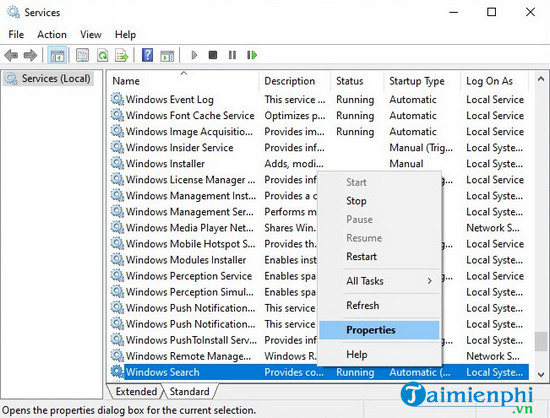
Task: Choose Restart from the context menu
Action: coord(380,257)
